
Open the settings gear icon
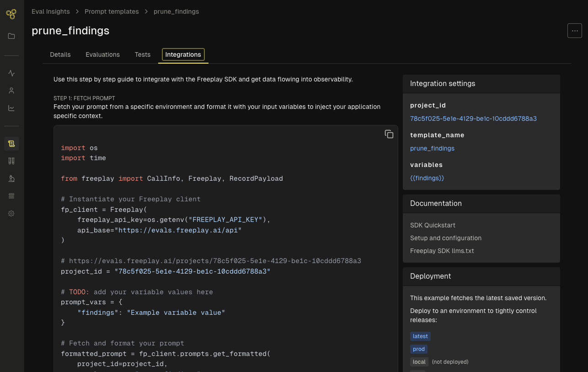11,213
